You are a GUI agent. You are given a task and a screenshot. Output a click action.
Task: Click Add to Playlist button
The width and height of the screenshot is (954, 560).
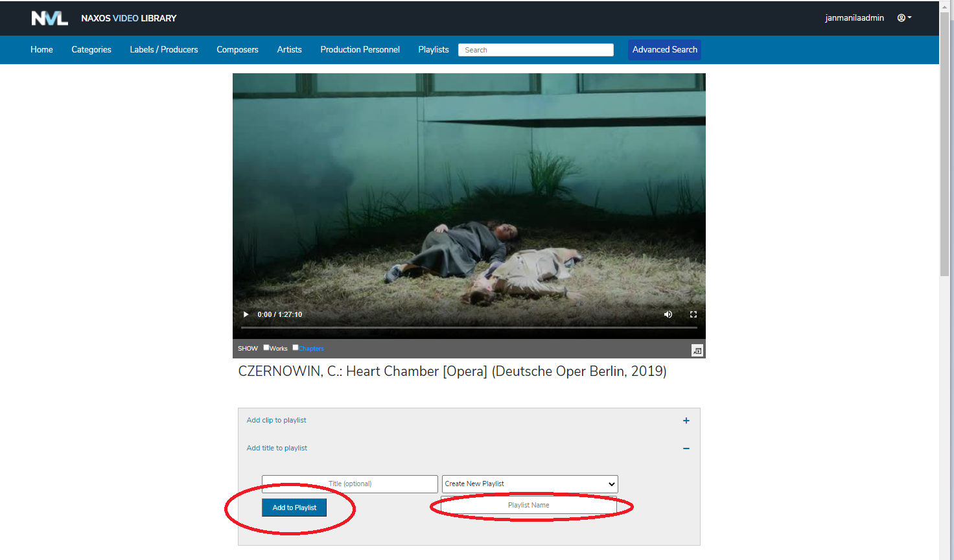pyautogui.click(x=294, y=507)
